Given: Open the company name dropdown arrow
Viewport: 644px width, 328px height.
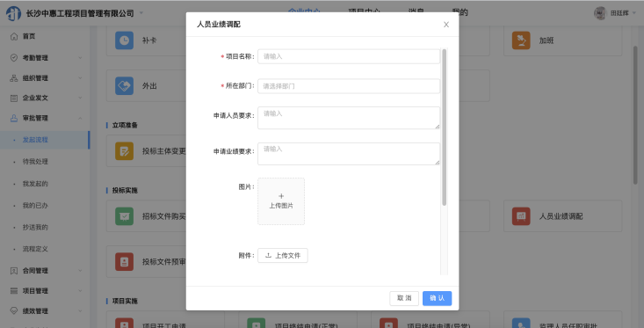Looking at the screenshot, I should (141, 12).
